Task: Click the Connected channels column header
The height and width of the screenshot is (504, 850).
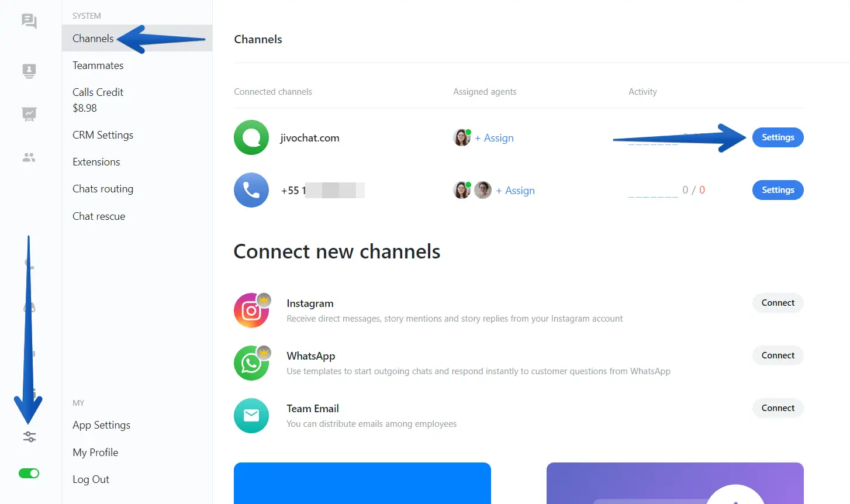Action: (273, 92)
